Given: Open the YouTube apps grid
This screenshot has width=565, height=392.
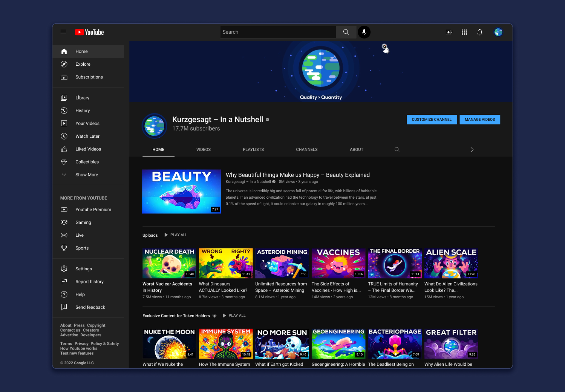Looking at the screenshot, I should [x=464, y=32].
